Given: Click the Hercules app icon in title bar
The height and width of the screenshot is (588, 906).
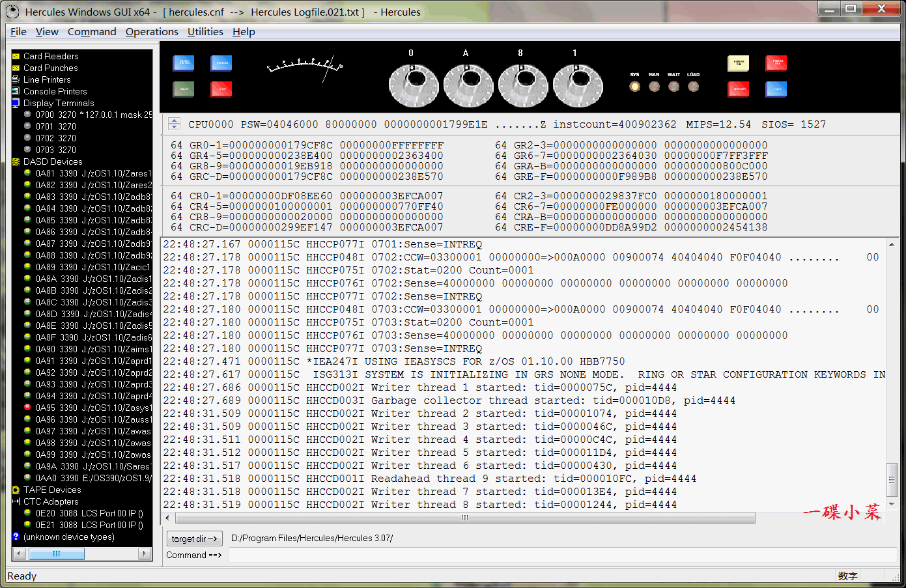Looking at the screenshot, I should click(12, 12).
